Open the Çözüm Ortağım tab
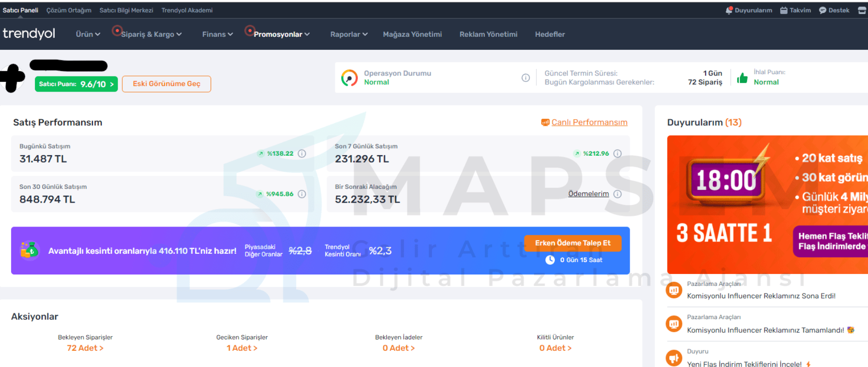The image size is (868, 367). click(69, 10)
